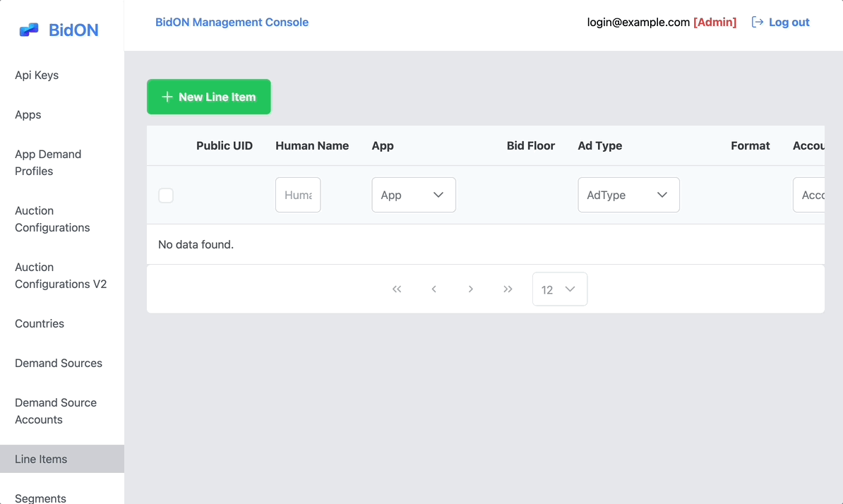Open Api Keys in sidebar
Screen dimensions: 843x504
37,75
